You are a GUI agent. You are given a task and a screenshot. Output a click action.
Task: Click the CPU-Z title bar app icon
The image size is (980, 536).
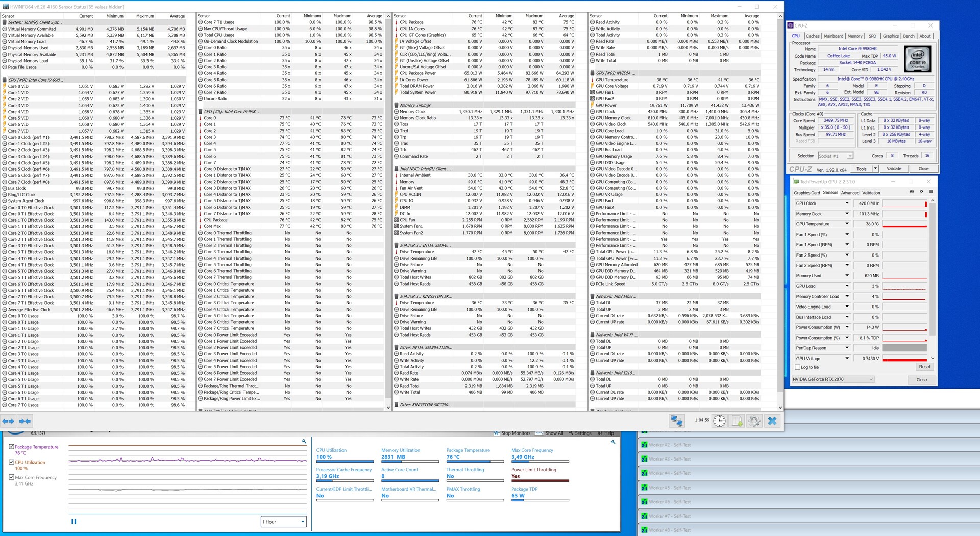(791, 25)
